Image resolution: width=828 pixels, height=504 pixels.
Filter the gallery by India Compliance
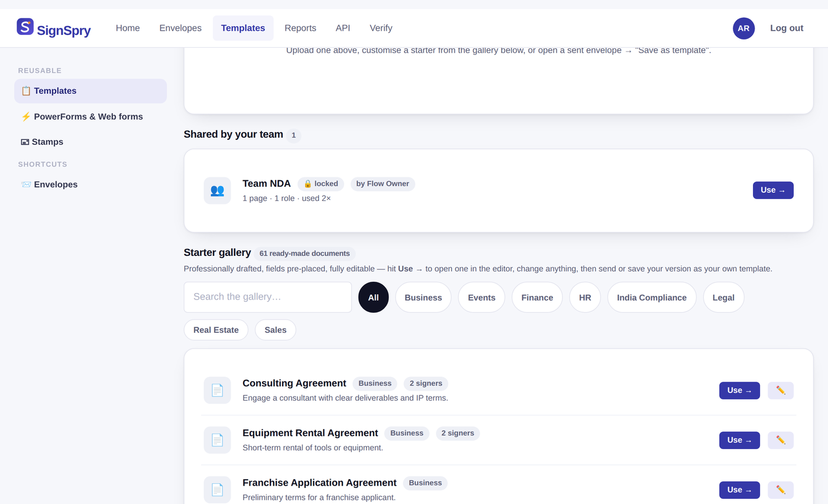point(652,297)
